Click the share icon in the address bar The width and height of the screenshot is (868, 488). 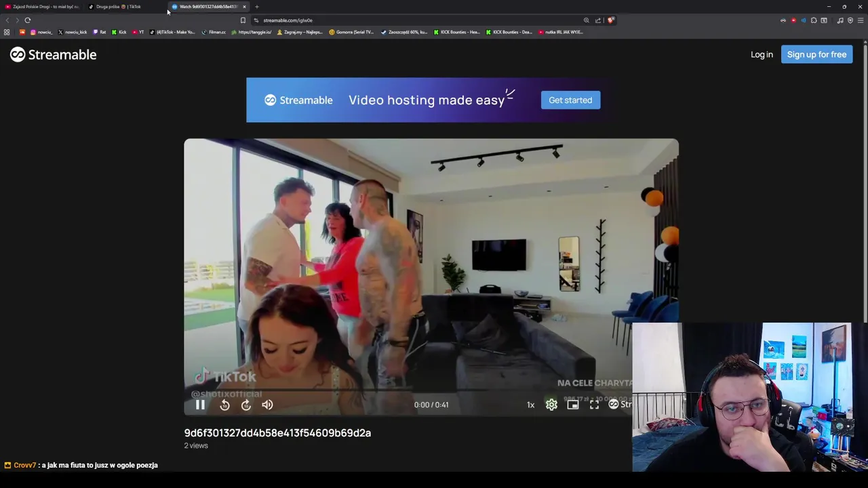coord(598,20)
